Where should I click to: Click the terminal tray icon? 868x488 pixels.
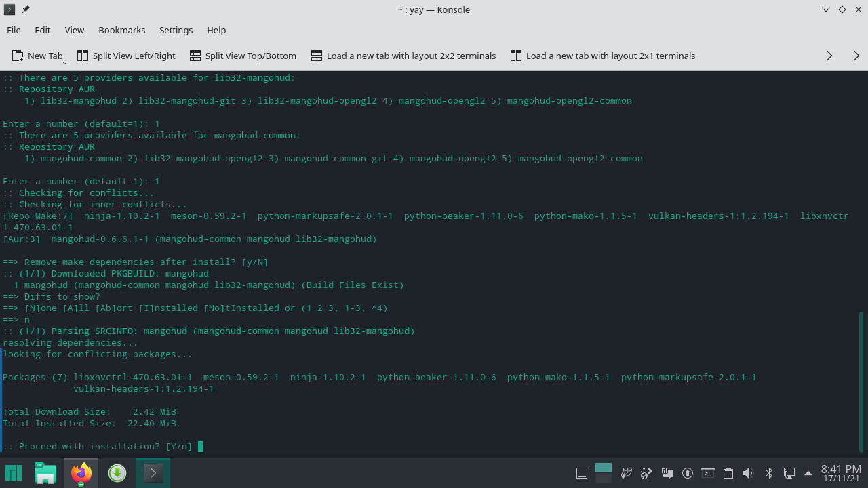[x=707, y=473]
